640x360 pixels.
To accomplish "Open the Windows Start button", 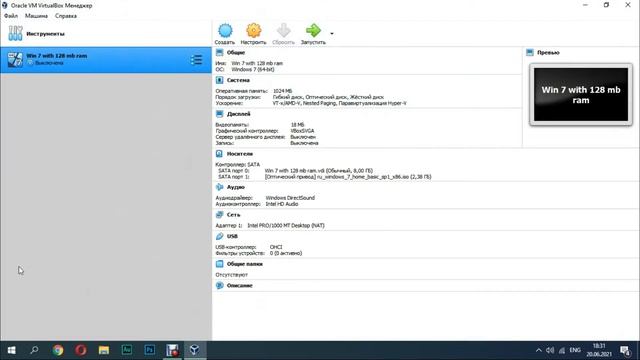I will (x=11, y=350).
